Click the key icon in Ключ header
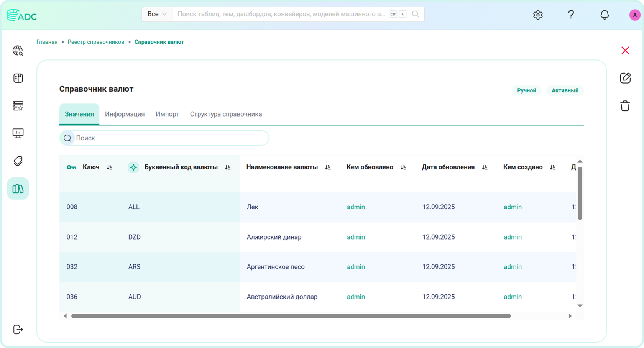This screenshot has width=644, height=348. click(x=71, y=167)
